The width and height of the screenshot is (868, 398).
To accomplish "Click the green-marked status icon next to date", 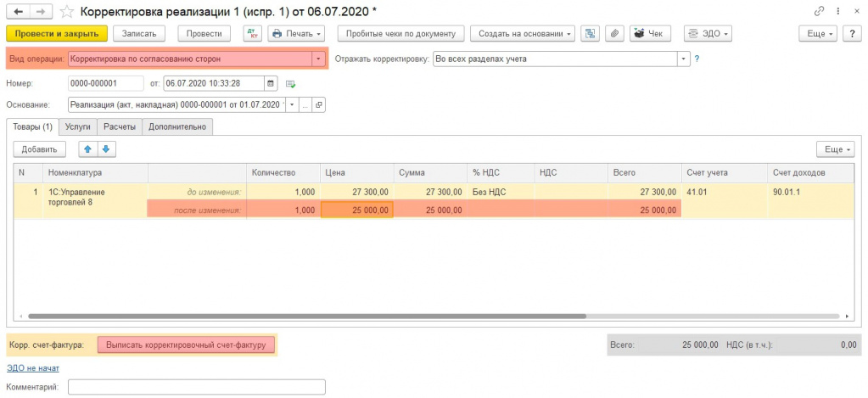I will [x=291, y=84].
